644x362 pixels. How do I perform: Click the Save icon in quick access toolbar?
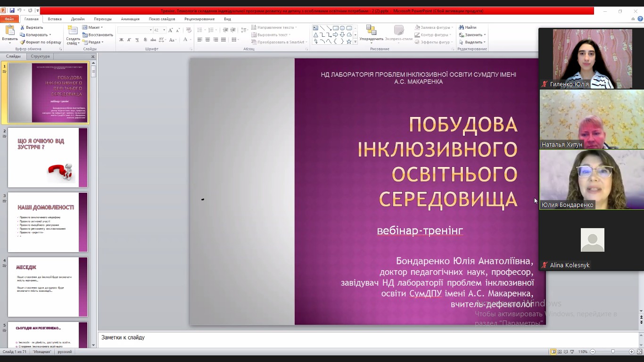tap(12, 10)
